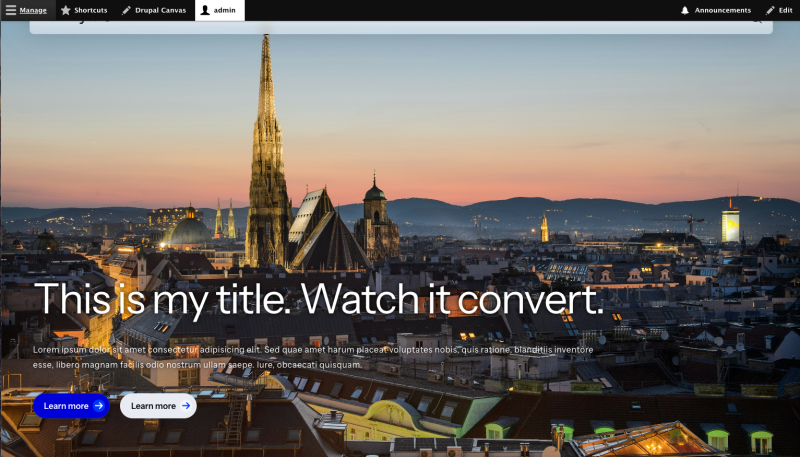Click the Lorem ipsum paragraph text
Image resolution: width=800 pixels, height=457 pixels.
(x=313, y=357)
